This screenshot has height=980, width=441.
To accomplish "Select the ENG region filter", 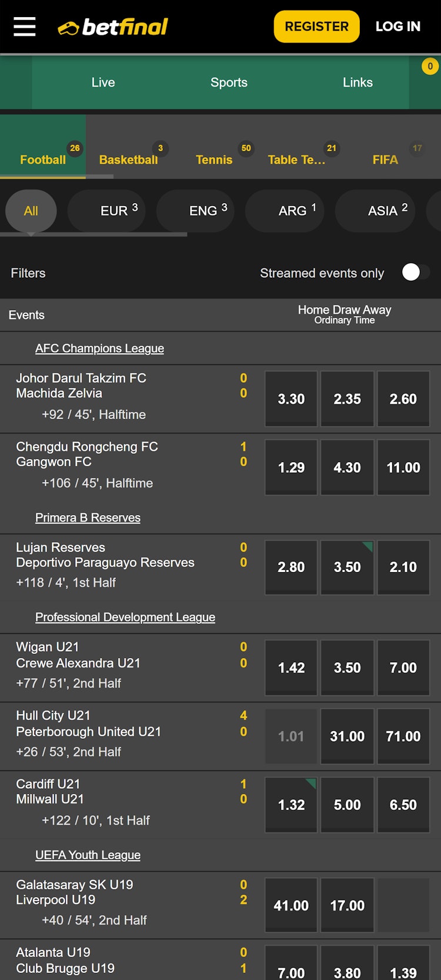I will pos(203,211).
